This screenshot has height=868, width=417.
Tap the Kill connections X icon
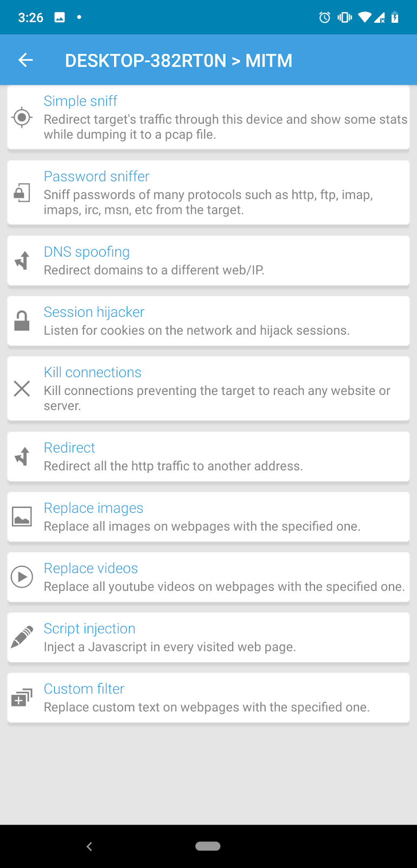[x=22, y=388]
